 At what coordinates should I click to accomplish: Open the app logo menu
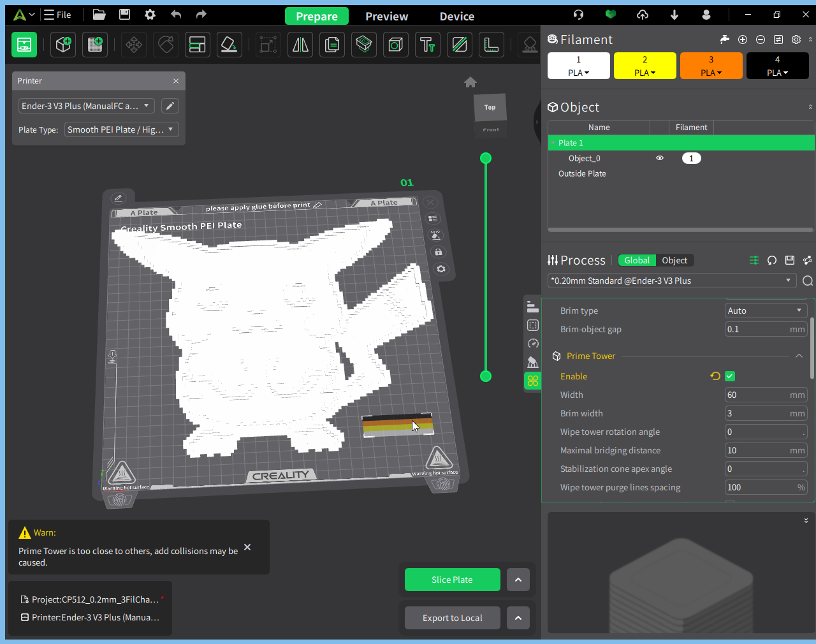pos(23,15)
